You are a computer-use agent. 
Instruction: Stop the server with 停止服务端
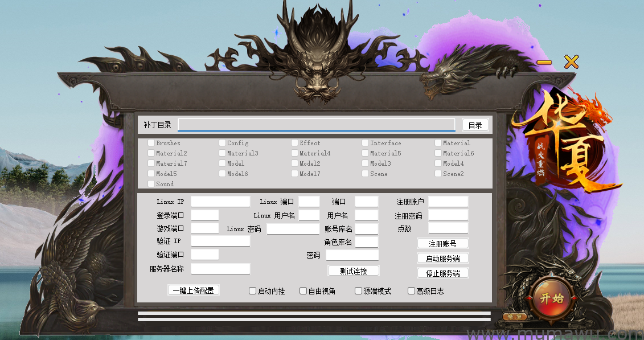(x=442, y=273)
